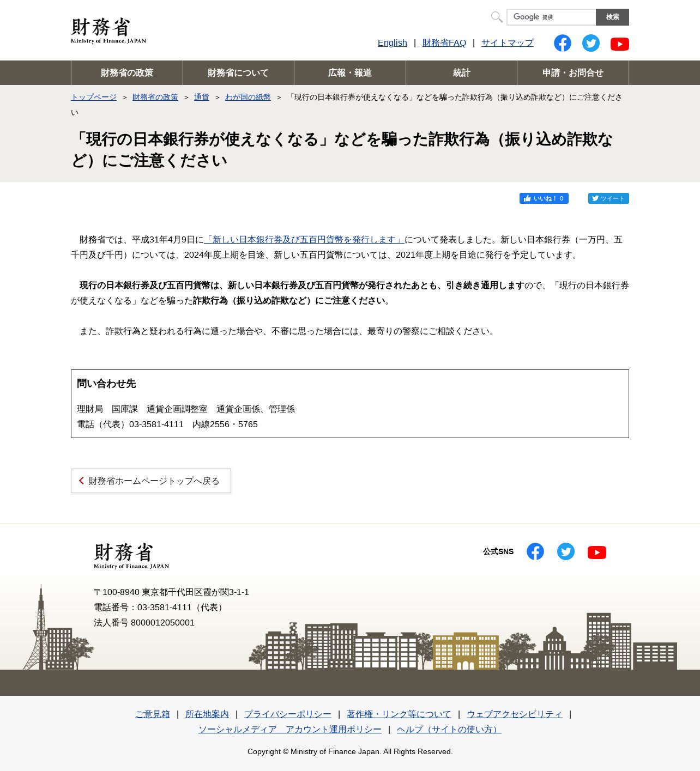Go to トップページ breadcrumb link
Image resolution: width=700 pixels, height=771 pixels.
click(94, 97)
